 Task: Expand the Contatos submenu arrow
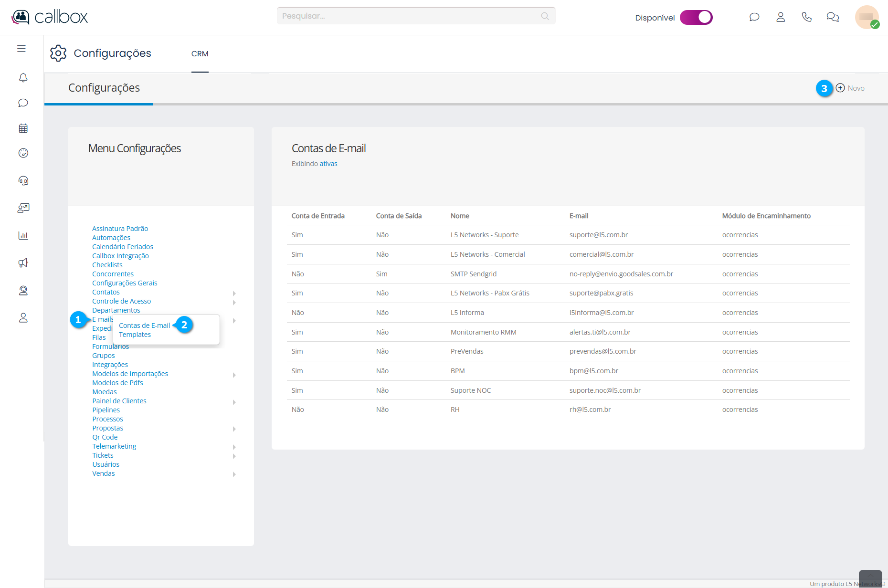pyautogui.click(x=234, y=293)
